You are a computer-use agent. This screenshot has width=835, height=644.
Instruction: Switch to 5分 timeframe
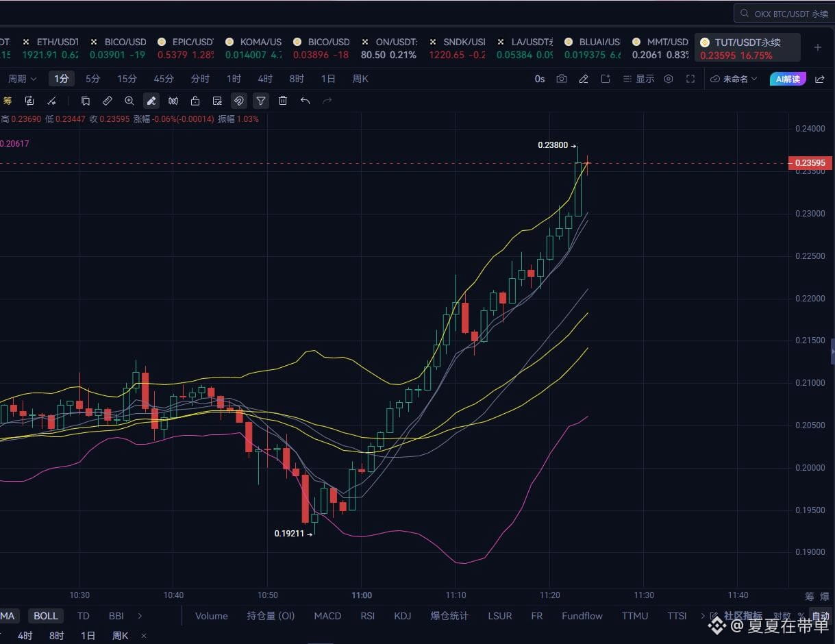[x=93, y=79]
